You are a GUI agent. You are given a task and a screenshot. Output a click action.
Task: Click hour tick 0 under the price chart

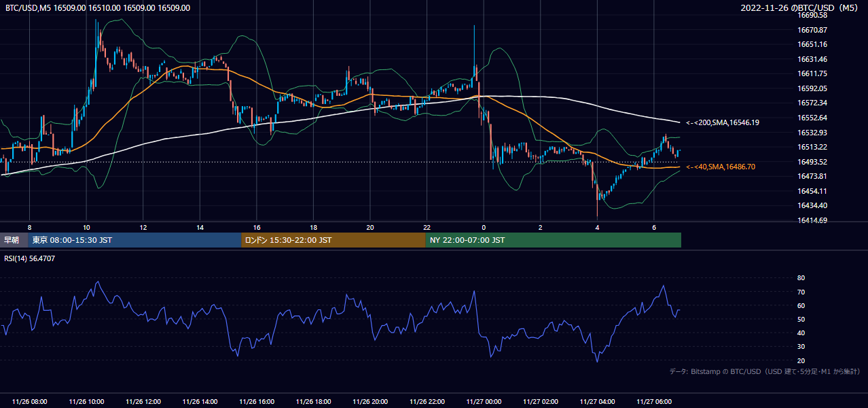coord(484,227)
